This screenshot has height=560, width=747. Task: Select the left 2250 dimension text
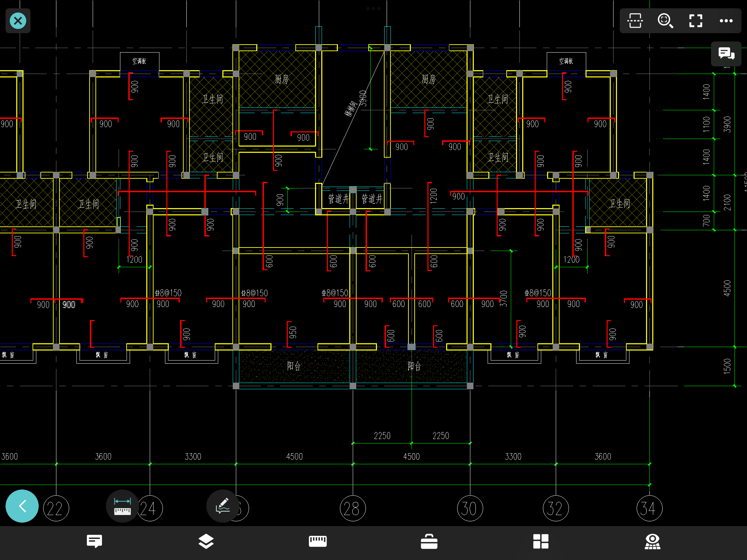382,436
